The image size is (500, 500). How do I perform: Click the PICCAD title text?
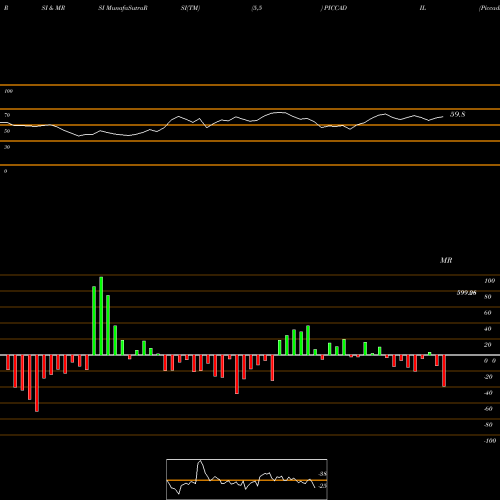tap(335, 8)
